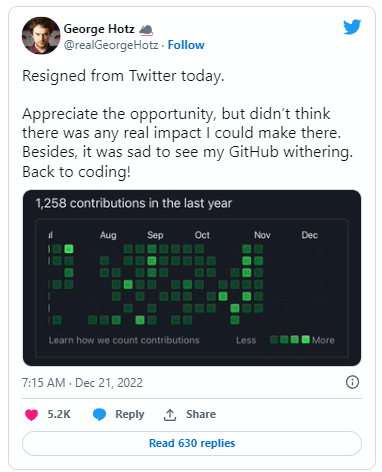The width and height of the screenshot is (382, 472).
Task: Open George Hotz's profile picture
Action: pyautogui.click(x=41, y=36)
